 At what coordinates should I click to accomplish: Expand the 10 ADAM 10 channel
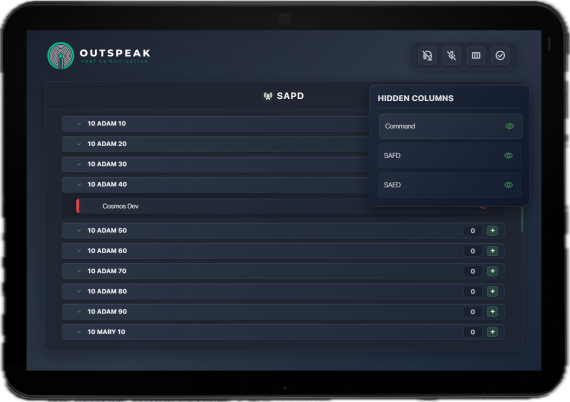(x=79, y=124)
